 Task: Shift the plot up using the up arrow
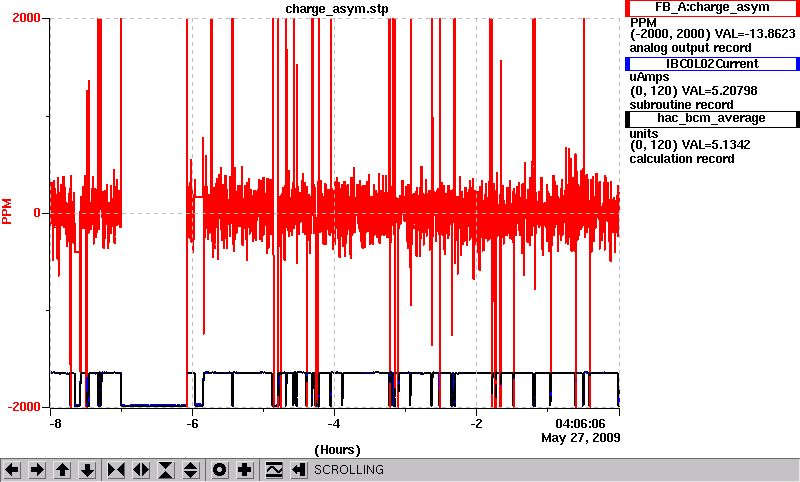pos(63,470)
